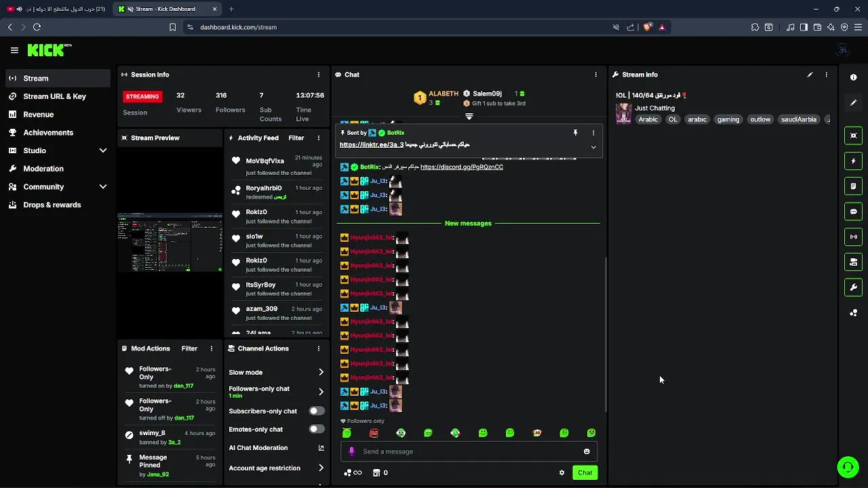Open Stream info panel options menu
Viewport: 868px width, 488px height.
click(826, 75)
